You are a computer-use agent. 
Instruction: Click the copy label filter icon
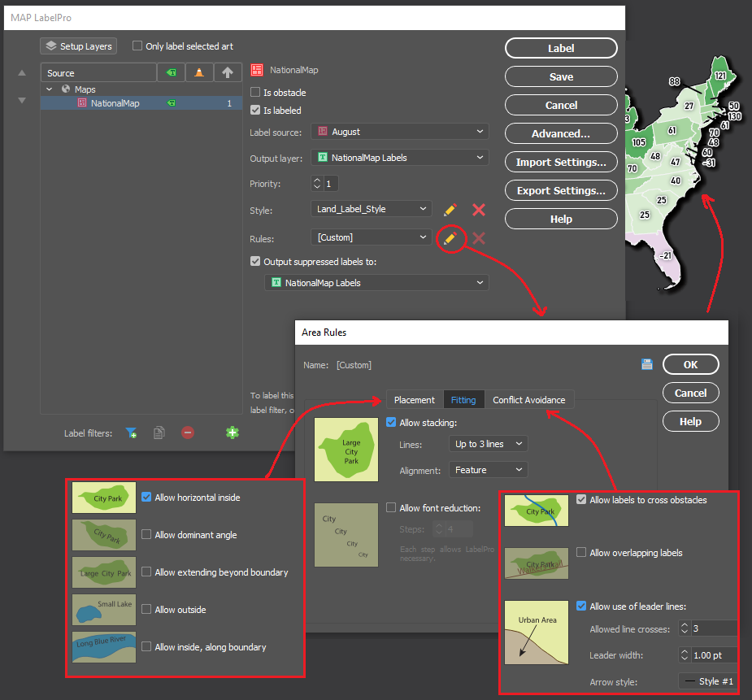click(159, 433)
